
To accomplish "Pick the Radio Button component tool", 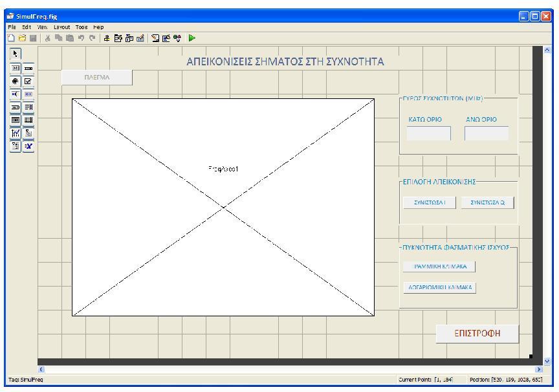I will pos(16,82).
